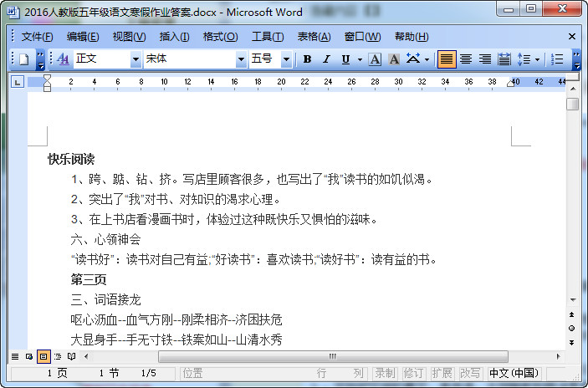Screen dimensions: 588x388
Task: Open the 插入(I) menu
Action: tap(174, 37)
